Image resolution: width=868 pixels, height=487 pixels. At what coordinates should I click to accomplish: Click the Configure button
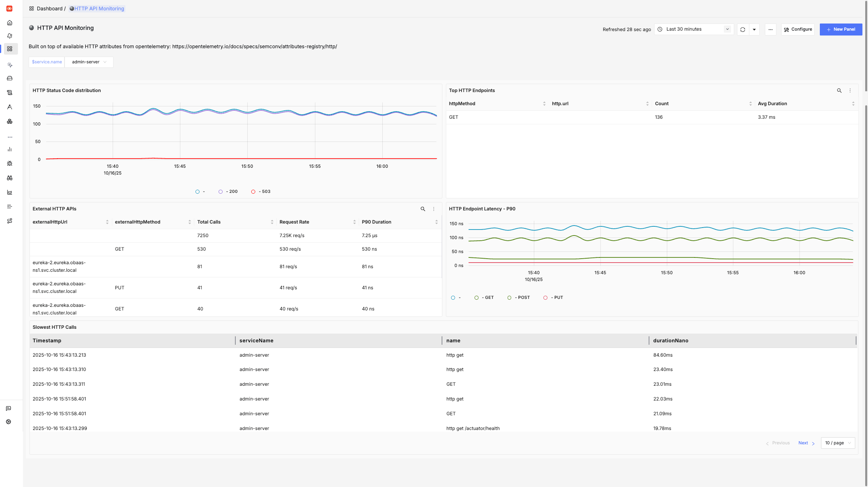798,29
